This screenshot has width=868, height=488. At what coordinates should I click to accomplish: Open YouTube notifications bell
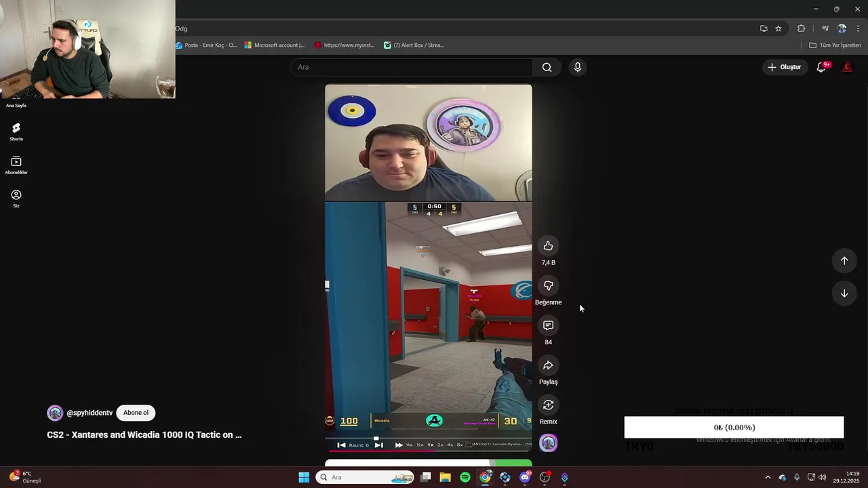(821, 67)
